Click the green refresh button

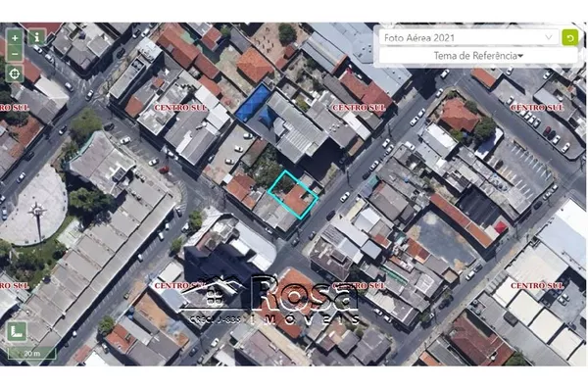tap(570, 38)
